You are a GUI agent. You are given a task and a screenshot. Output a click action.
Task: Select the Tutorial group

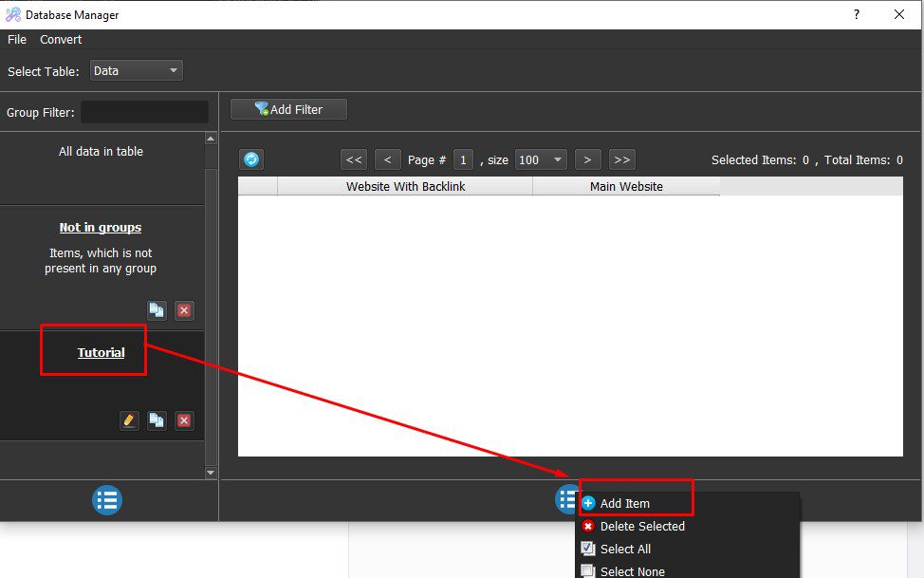pos(102,353)
